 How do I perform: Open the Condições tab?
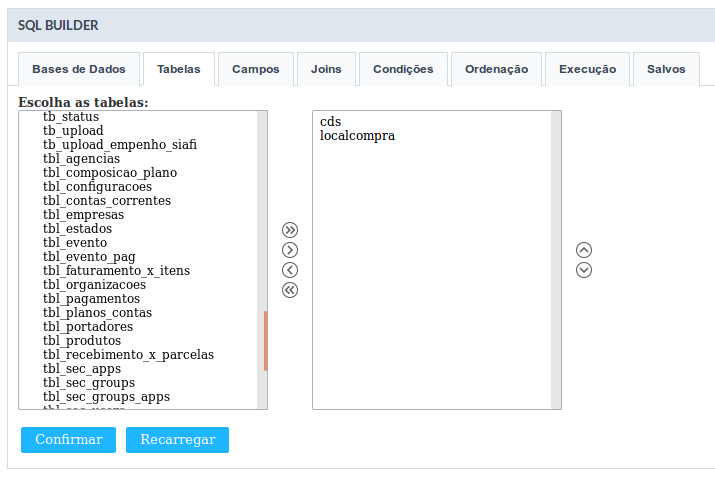[403, 69]
